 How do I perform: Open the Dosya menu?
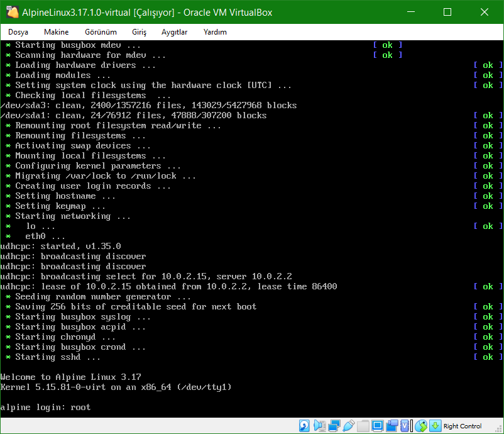coord(18,32)
